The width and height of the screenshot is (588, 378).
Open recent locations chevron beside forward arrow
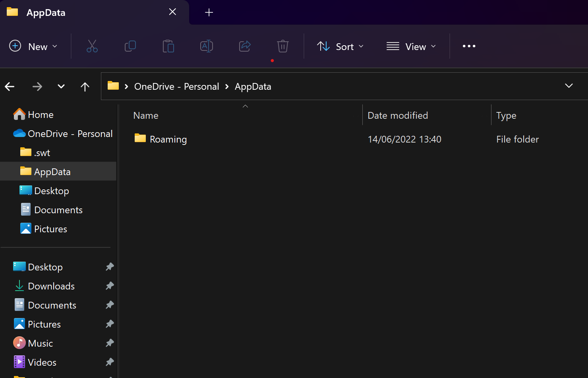click(x=61, y=87)
